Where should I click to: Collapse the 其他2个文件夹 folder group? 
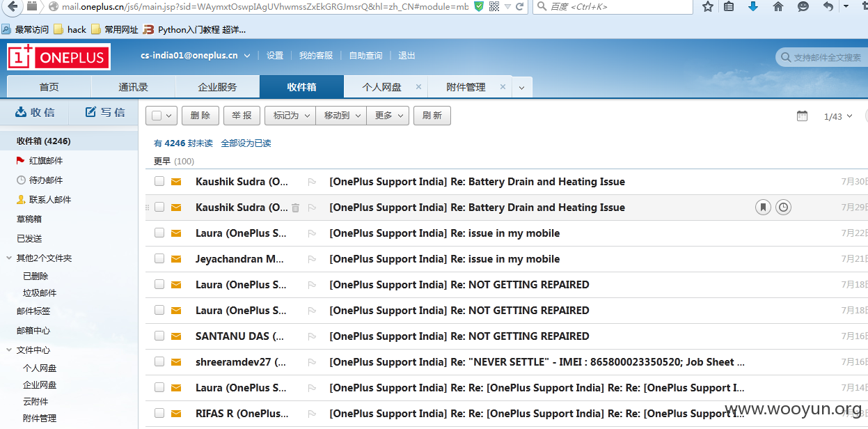[x=9, y=258]
